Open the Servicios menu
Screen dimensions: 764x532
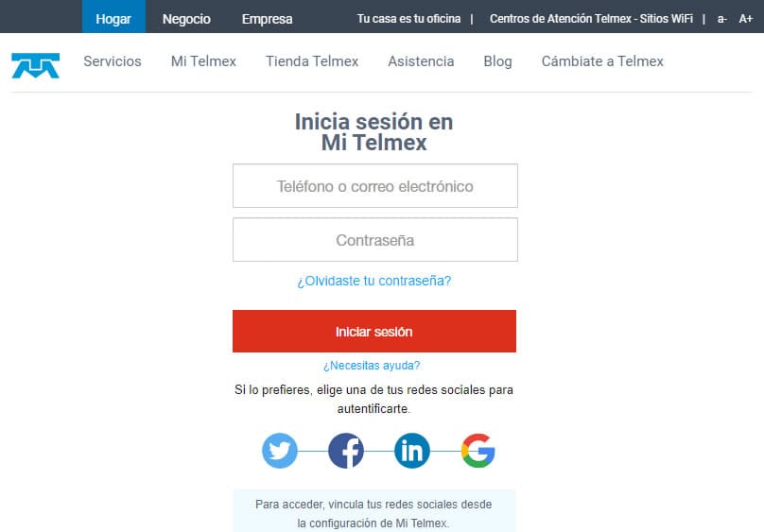click(x=113, y=61)
